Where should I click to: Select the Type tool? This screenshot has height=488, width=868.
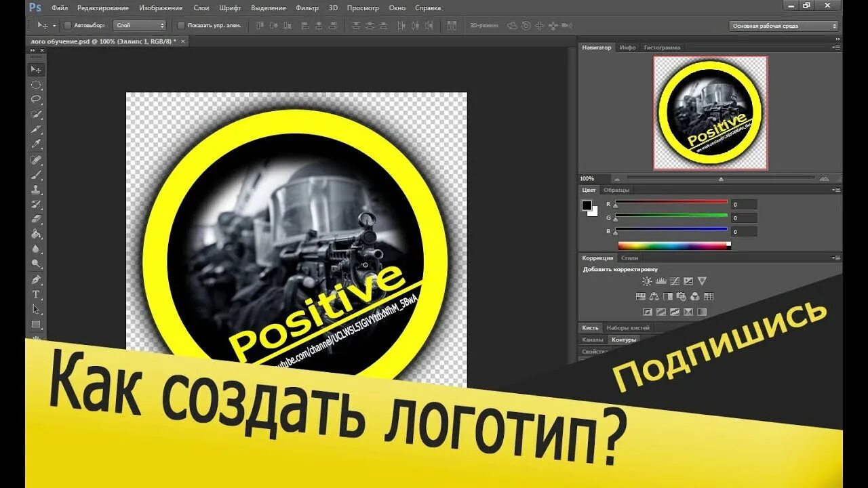37,295
